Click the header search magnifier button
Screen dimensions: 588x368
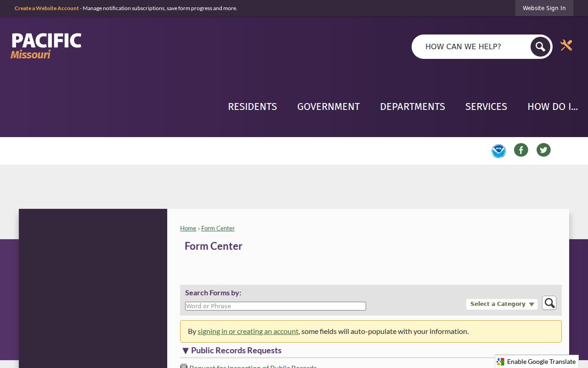(x=540, y=46)
